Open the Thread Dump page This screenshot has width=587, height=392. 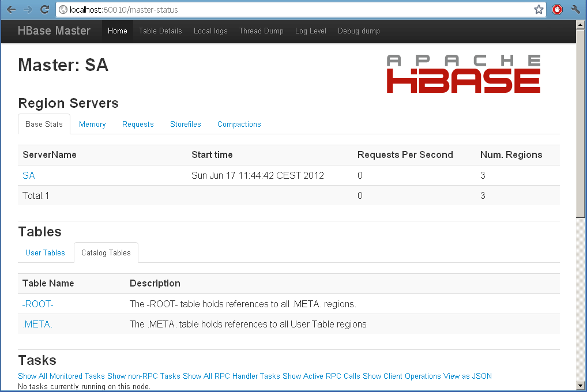tap(261, 31)
